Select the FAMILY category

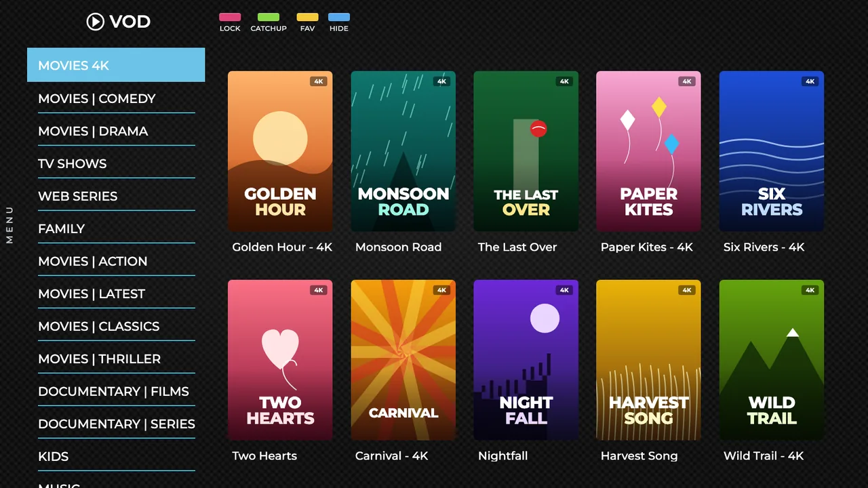(x=117, y=228)
